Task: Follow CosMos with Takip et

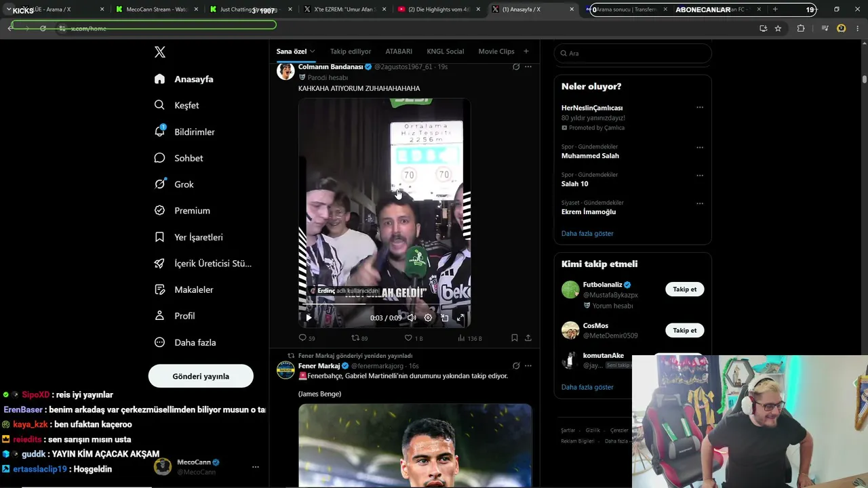Action: coord(684,330)
